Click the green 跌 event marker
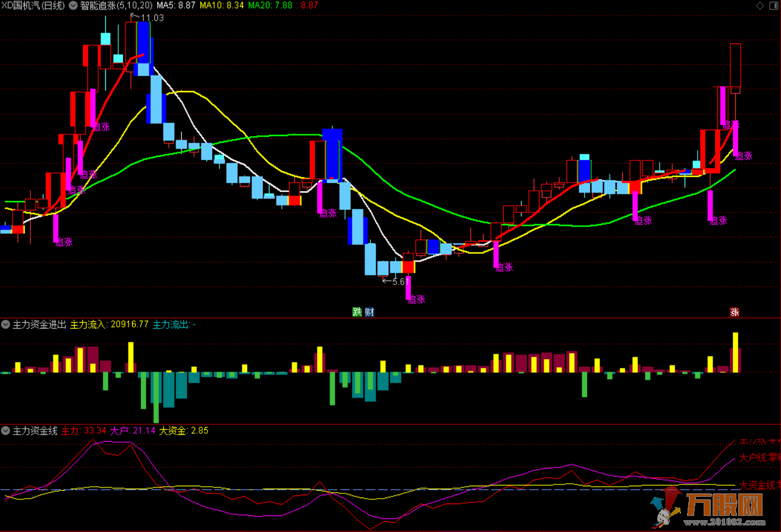 (357, 312)
